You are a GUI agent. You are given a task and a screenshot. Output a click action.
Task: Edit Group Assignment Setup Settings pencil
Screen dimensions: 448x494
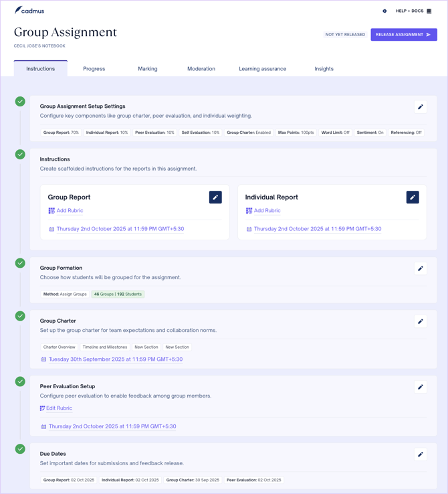coord(421,107)
